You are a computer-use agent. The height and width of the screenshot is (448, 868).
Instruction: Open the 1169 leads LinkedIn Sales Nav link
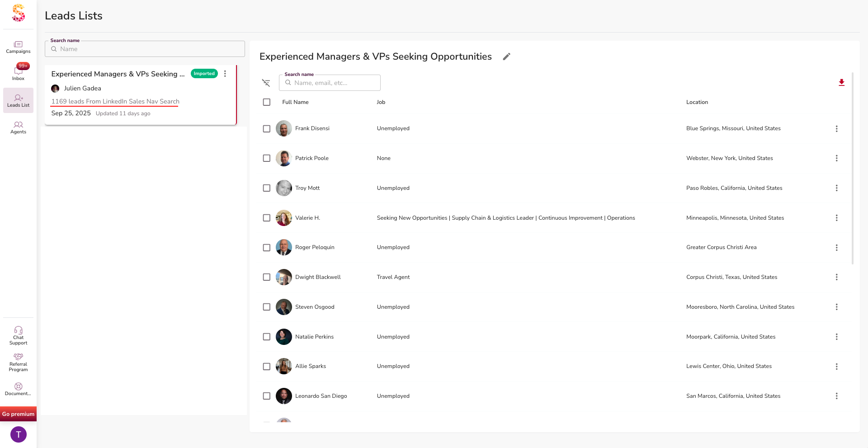pos(115,101)
